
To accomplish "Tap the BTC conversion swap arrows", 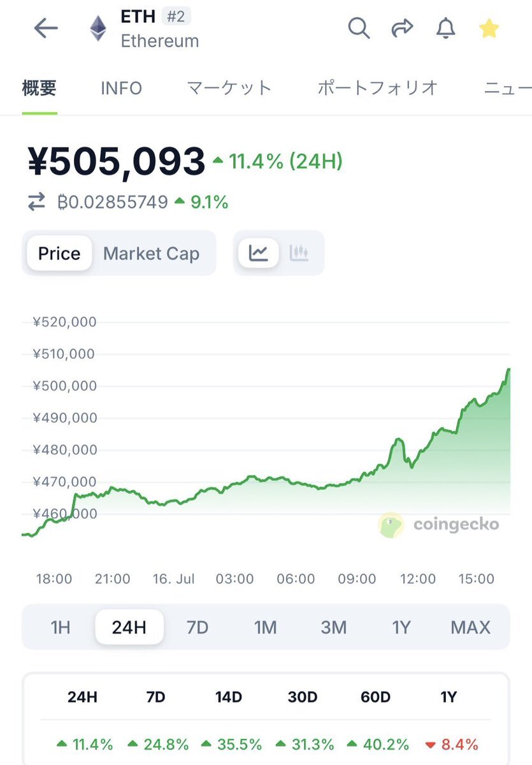I will (36, 203).
